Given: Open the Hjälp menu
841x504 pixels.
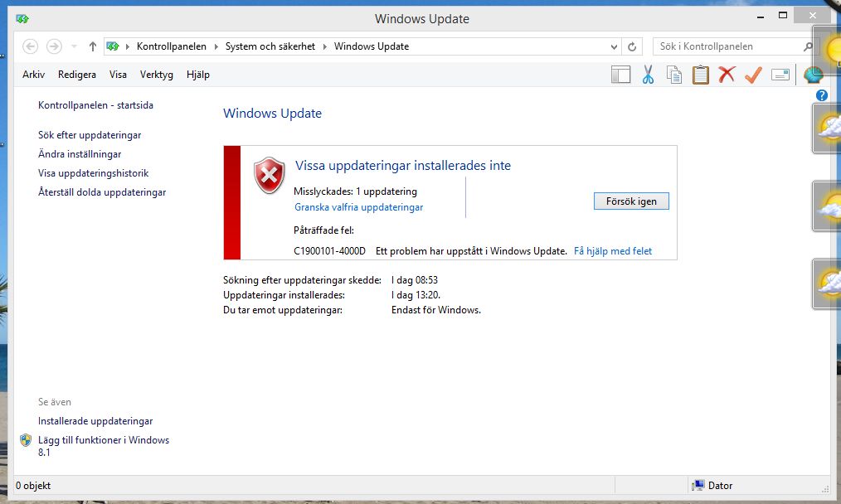Looking at the screenshot, I should (x=198, y=75).
